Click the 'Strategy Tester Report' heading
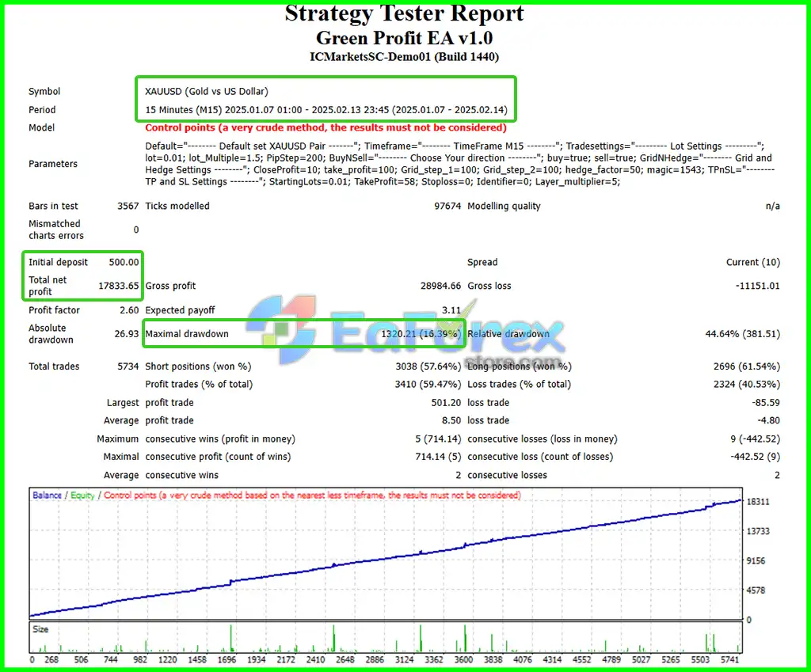Image resolution: width=811 pixels, height=672 pixels. click(x=404, y=13)
